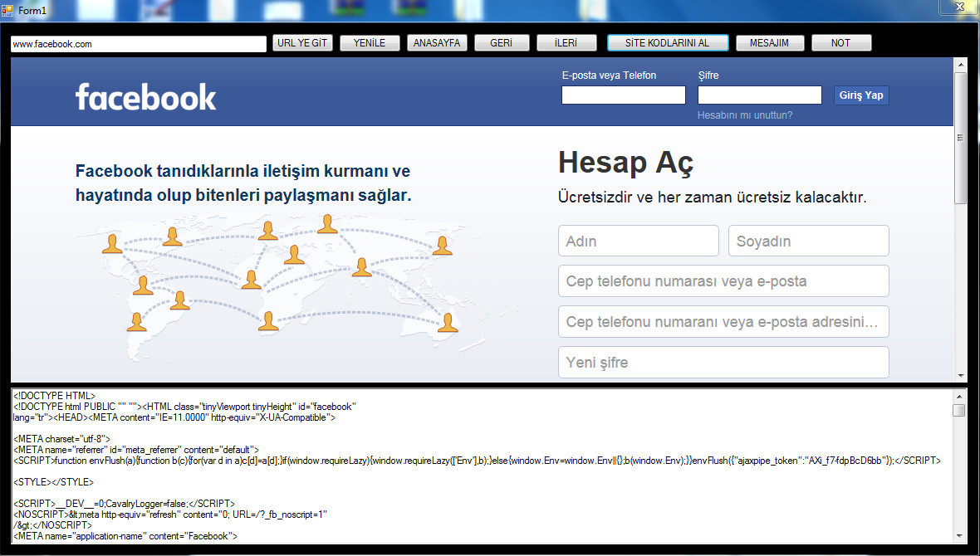The height and width of the screenshot is (556, 980).
Task: Click the application-name META code line
Action: [x=125, y=536]
